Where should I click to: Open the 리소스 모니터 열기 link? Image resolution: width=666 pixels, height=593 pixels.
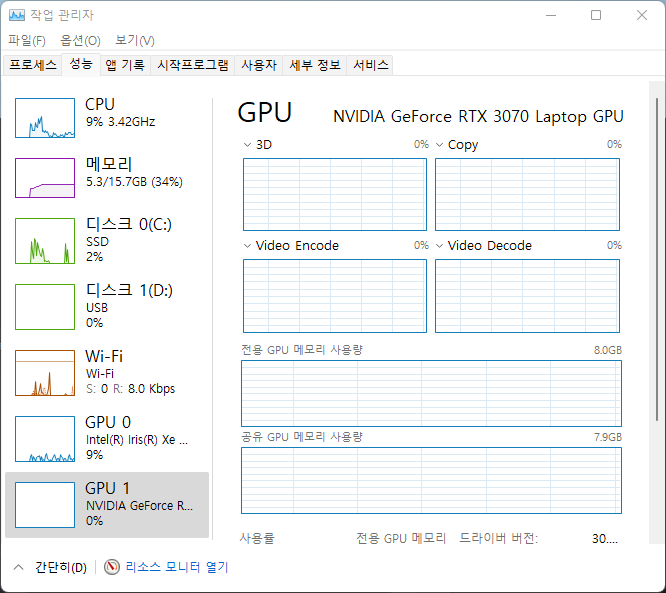[177, 567]
